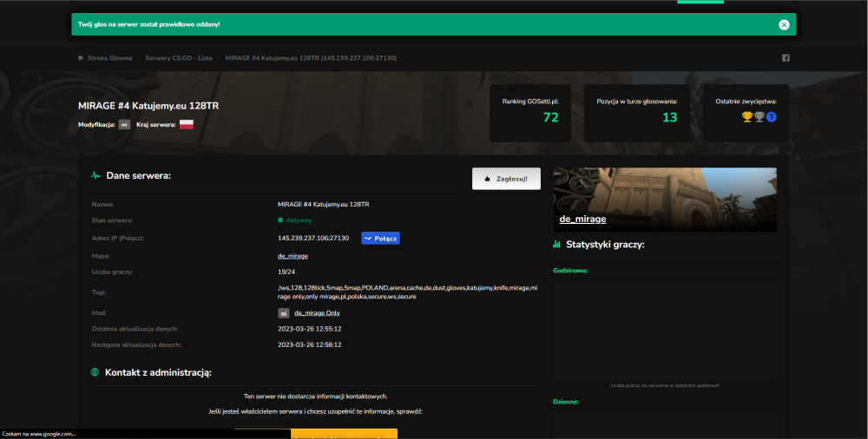This screenshot has height=439, width=868.
Task: Click the Ranking GOSetti.pl value 72
Action: click(x=551, y=117)
